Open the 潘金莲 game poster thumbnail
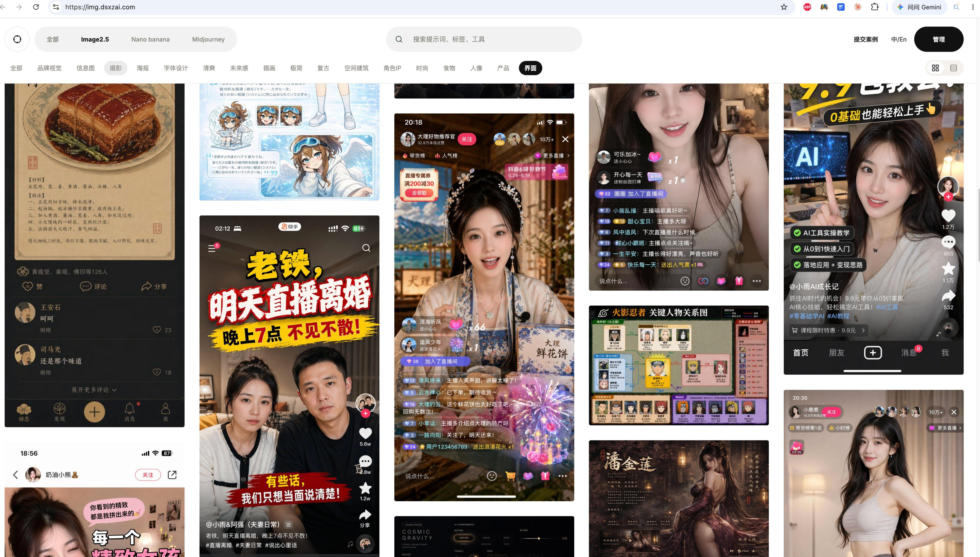This screenshot has width=980, height=557. pyautogui.click(x=679, y=498)
